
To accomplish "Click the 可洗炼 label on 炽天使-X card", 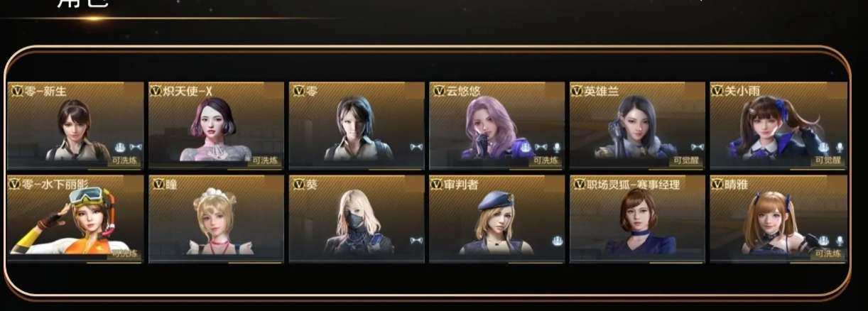I will coord(266,161).
